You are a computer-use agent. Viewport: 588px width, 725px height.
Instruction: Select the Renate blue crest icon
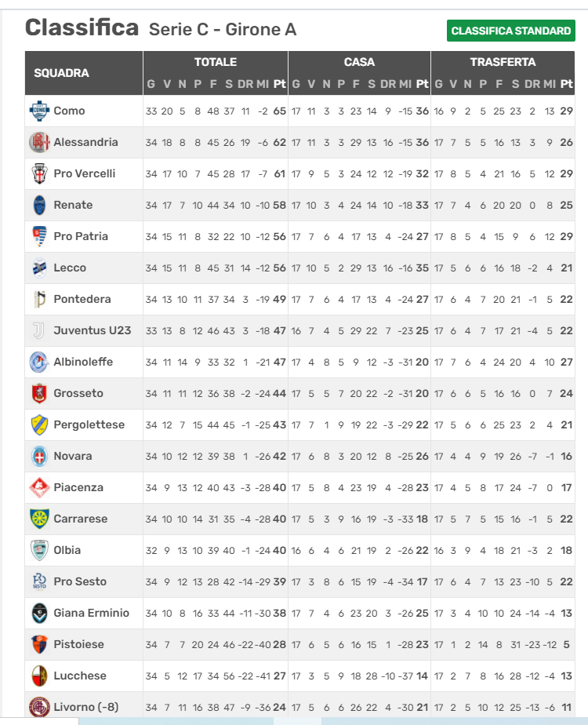[x=39, y=206]
